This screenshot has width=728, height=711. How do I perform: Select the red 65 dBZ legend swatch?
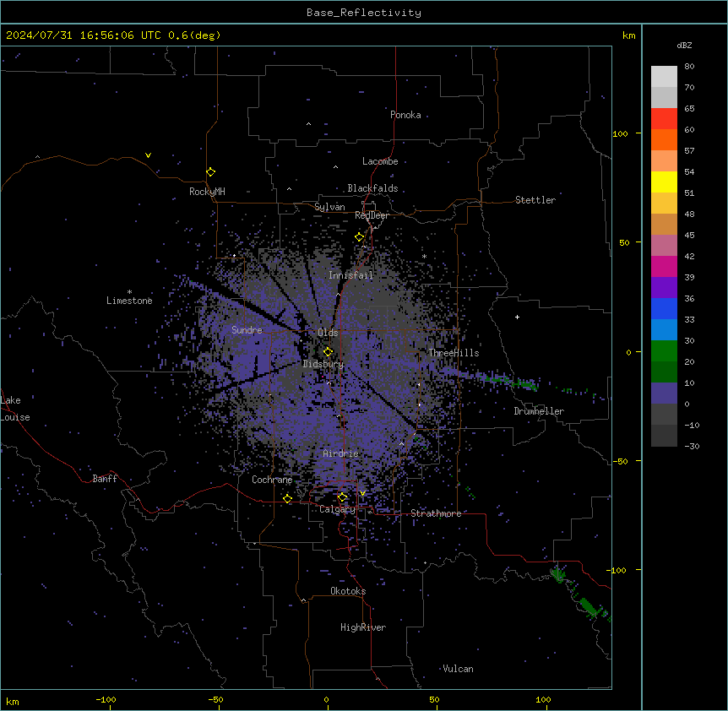(664, 118)
